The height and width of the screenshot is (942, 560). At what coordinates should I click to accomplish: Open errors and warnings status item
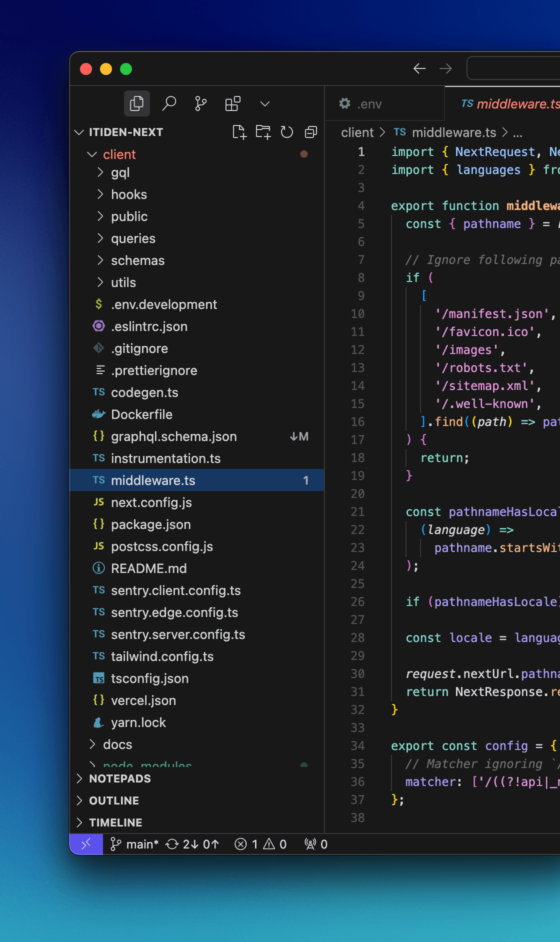tap(260, 844)
